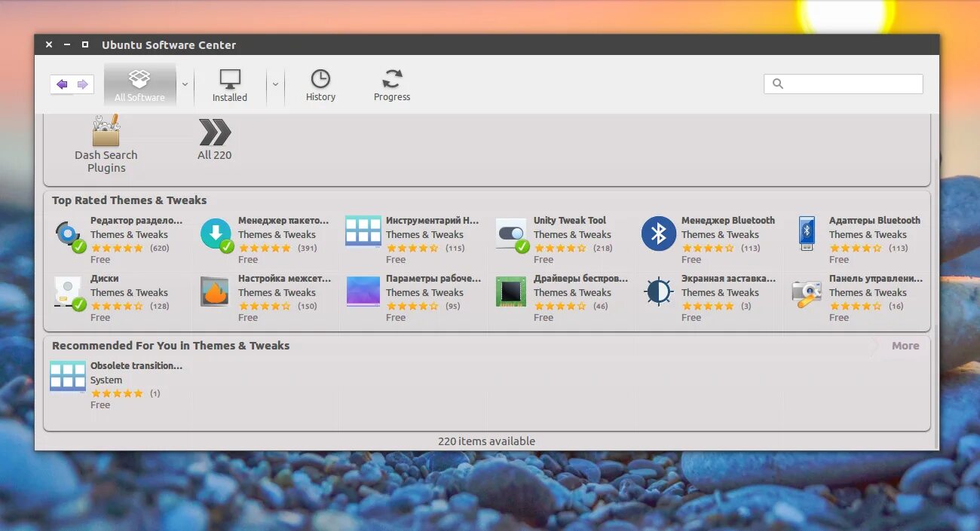The height and width of the screenshot is (531, 980).
Task: Open Настройка межсет... firewall icon
Action: click(215, 291)
